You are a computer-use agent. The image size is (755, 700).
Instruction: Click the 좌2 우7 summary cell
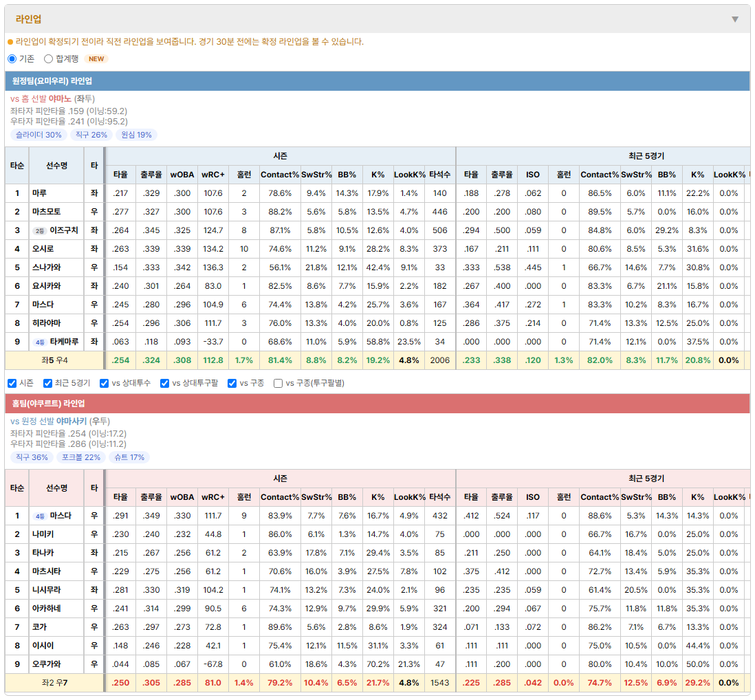[54, 683]
